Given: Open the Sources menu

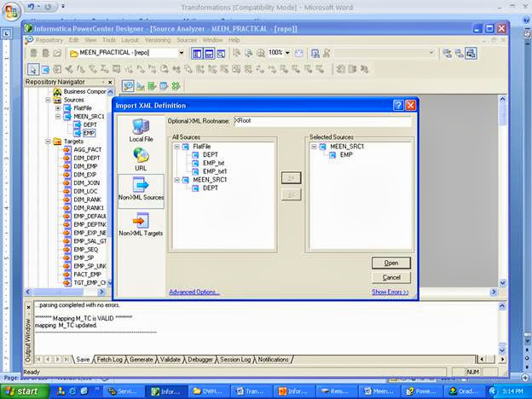Looking at the screenshot, I should click(x=187, y=40).
